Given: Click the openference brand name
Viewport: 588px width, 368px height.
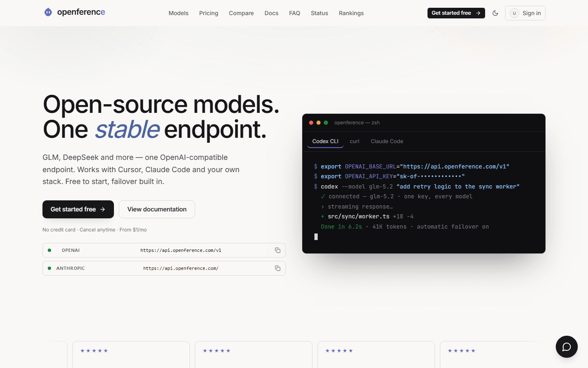Looking at the screenshot, I should pyautogui.click(x=81, y=12).
